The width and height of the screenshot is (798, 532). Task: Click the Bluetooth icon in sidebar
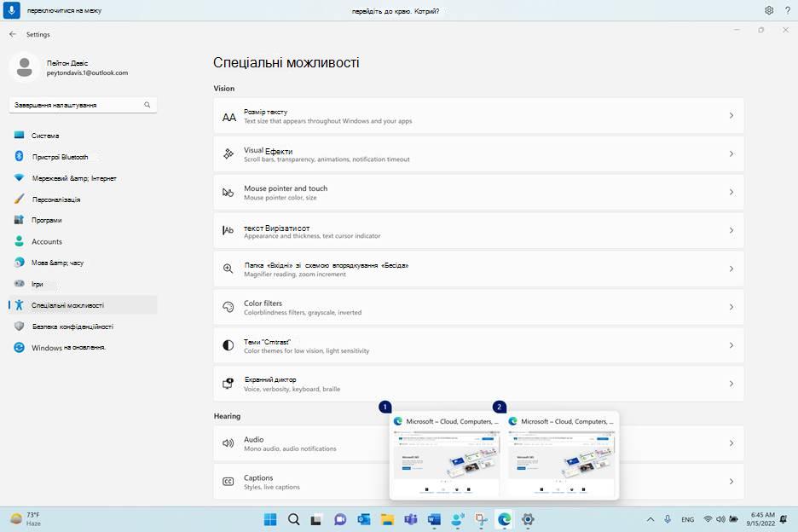pos(19,156)
